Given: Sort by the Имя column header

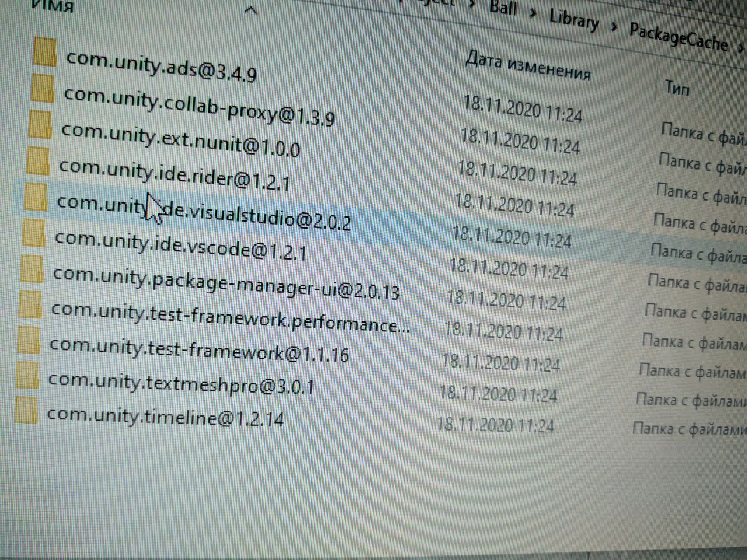Looking at the screenshot, I should point(51,6).
